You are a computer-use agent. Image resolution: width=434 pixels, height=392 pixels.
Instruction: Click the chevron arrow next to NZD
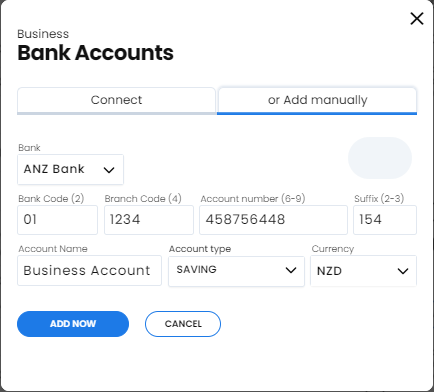click(403, 271)
